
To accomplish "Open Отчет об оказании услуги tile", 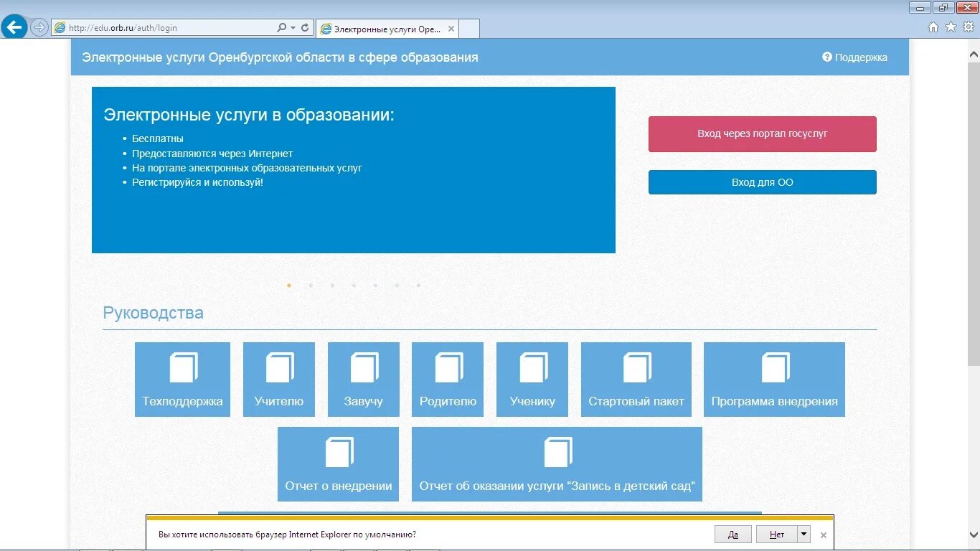I will [557, 464].
